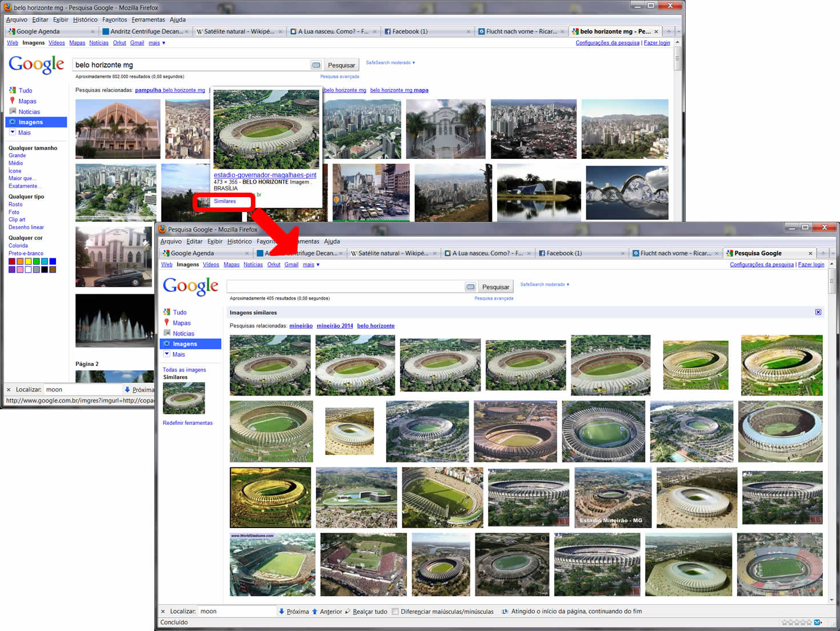
Task: Click Fazer login in front window
Action: [811, 265]
